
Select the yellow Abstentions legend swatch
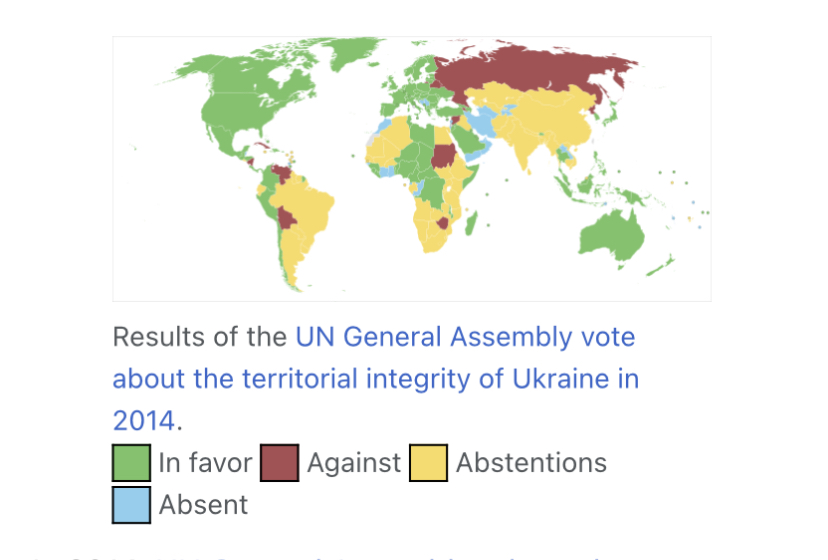(x=428, y=463)
